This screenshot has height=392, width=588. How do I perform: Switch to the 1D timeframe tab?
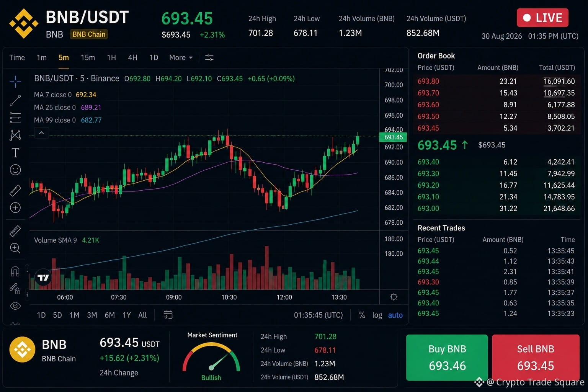pos(154,57)
